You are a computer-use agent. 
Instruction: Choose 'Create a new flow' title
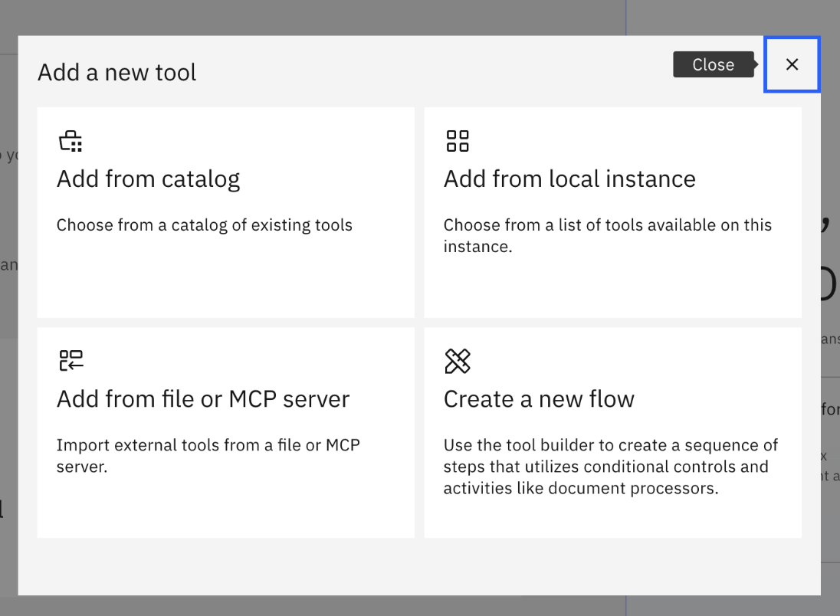(x=539, y=398)
